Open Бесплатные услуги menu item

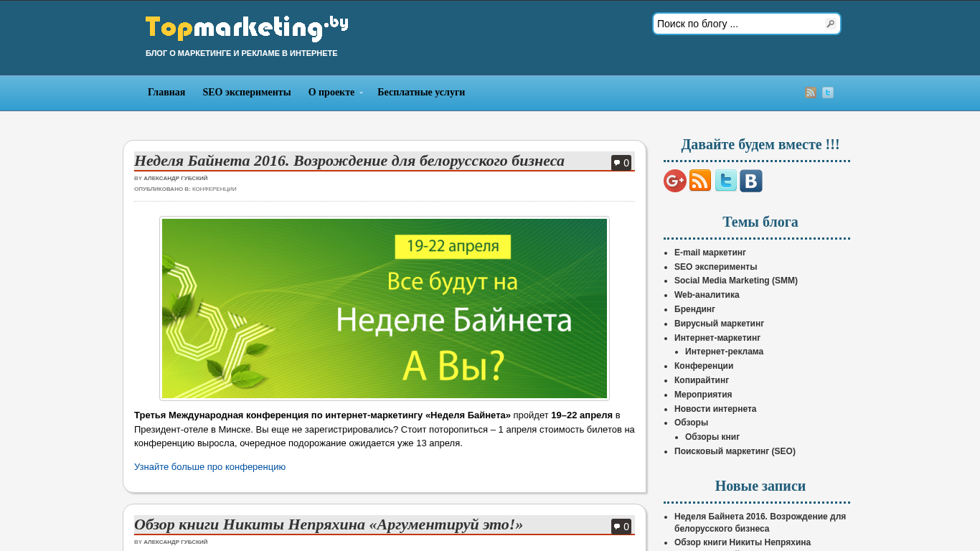pyautogui.click(x=421, y=93)
